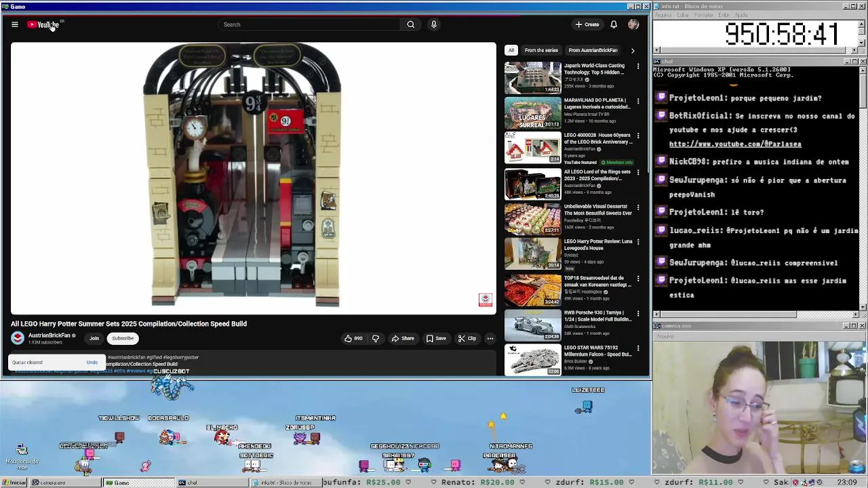Open LEGO Lord of the Rings compilation thumbnail
This screenshot has height=488, width=868.
pos(532,183)
